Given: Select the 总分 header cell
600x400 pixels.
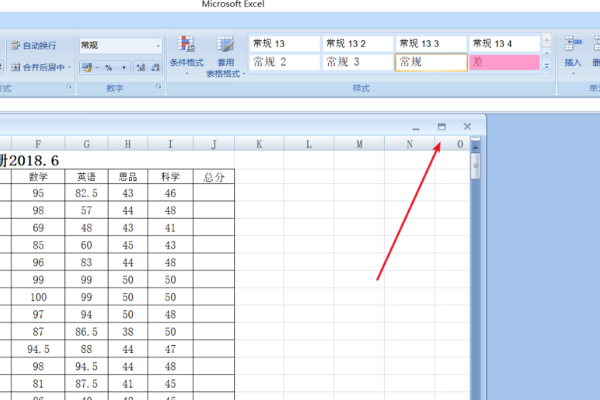Looking at the screenshot, I should tap(214, 177).
